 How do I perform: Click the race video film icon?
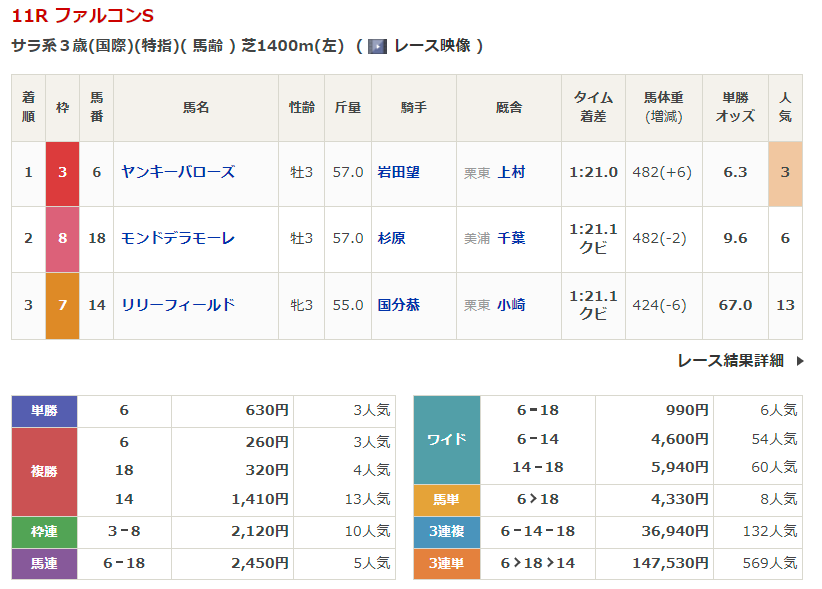pyautogui.click(x=377, y=47)
